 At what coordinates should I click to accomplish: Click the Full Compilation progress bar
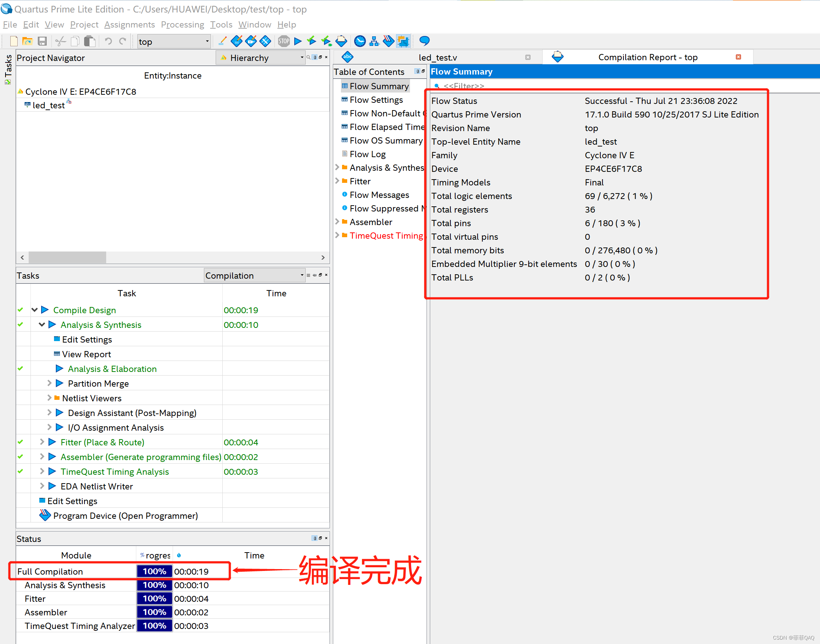[154, 571]
